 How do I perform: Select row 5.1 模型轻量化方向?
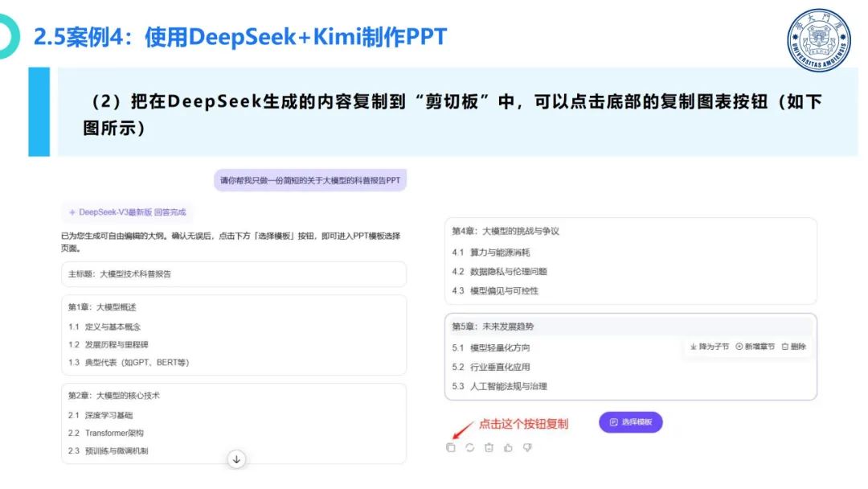point(490,347)
